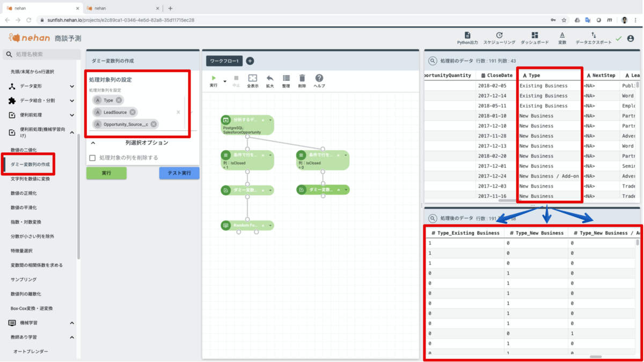Click magnifier icon beside 処理後のデータ
Screen dimensions: 644x362
[x=433, y=218]
